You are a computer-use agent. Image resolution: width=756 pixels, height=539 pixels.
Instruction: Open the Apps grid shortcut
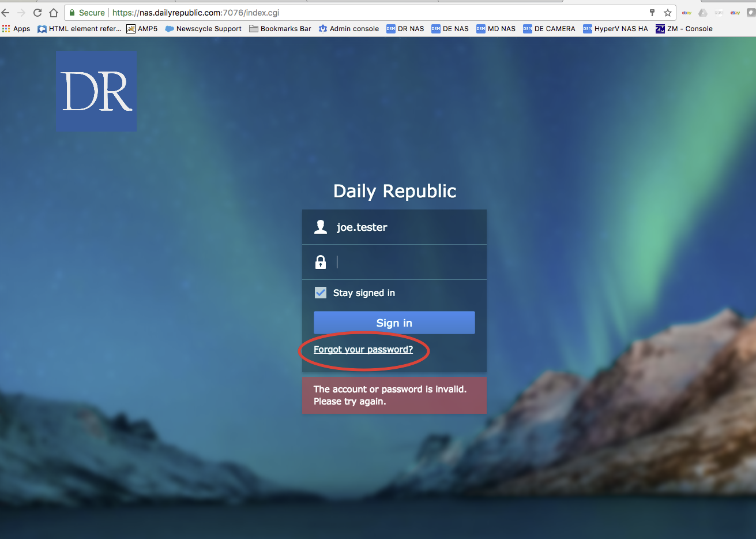(x=16, y=29)
